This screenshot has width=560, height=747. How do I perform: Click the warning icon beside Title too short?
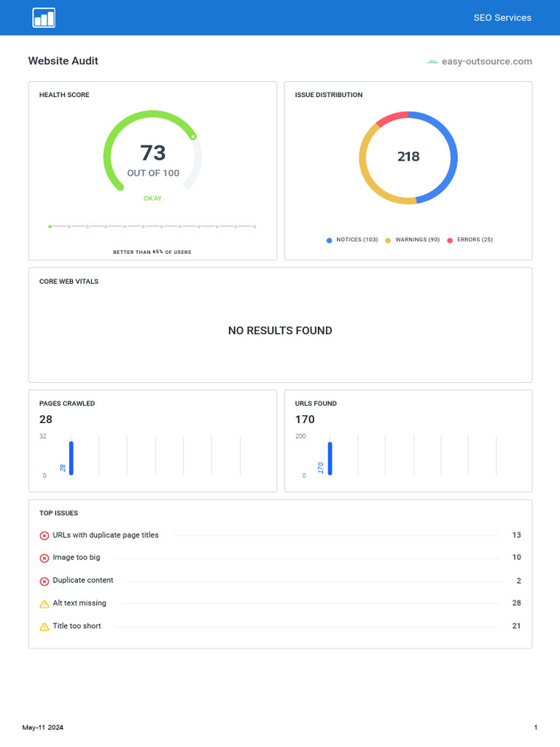(x=44, y=627)
